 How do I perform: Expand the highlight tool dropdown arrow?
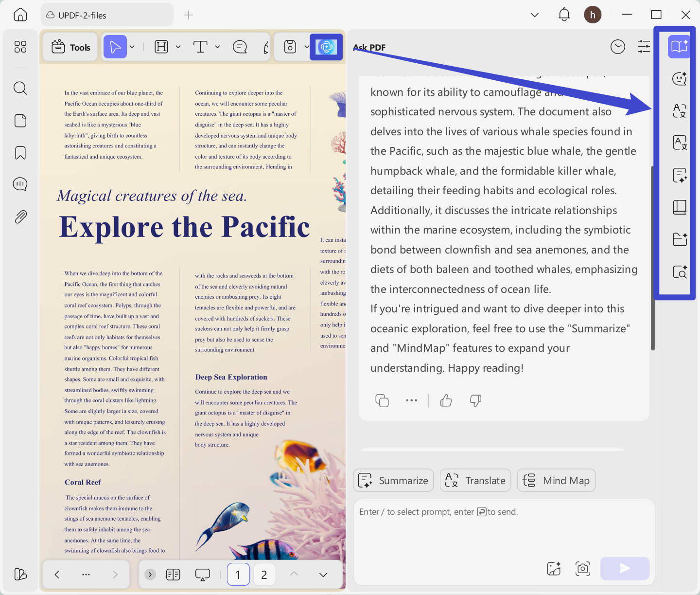click(x=178, y=47)
